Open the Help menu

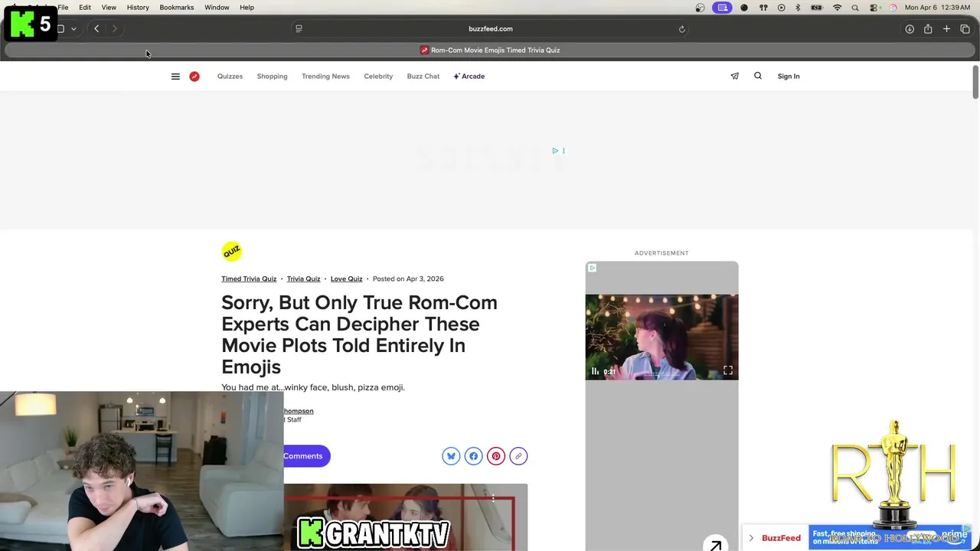(x=247, y=8)
